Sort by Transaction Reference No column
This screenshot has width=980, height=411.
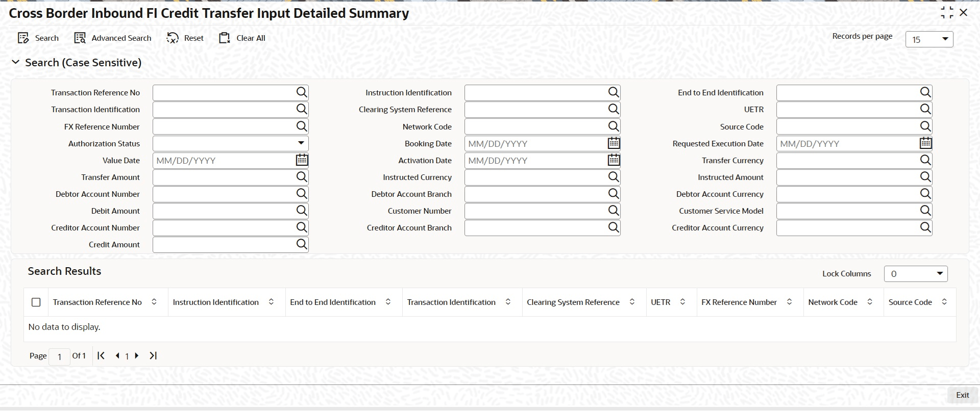click(154, 302)
